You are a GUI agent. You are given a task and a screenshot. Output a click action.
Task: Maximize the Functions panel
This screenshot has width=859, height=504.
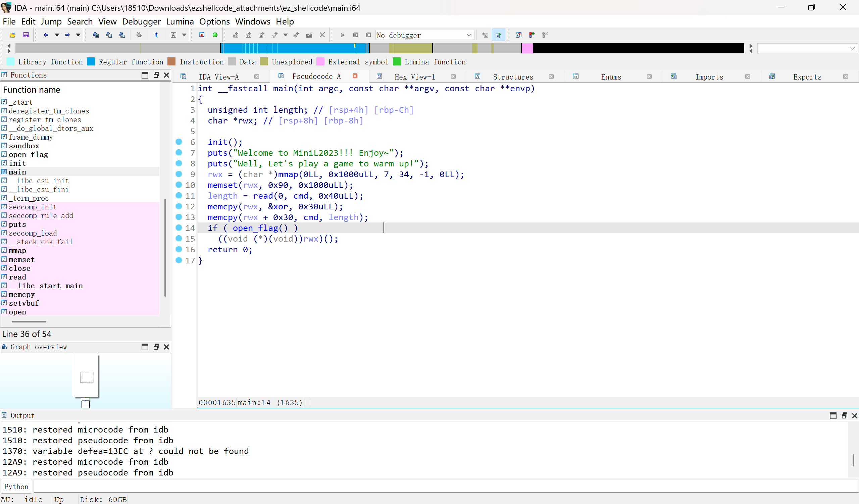[145, 75]
